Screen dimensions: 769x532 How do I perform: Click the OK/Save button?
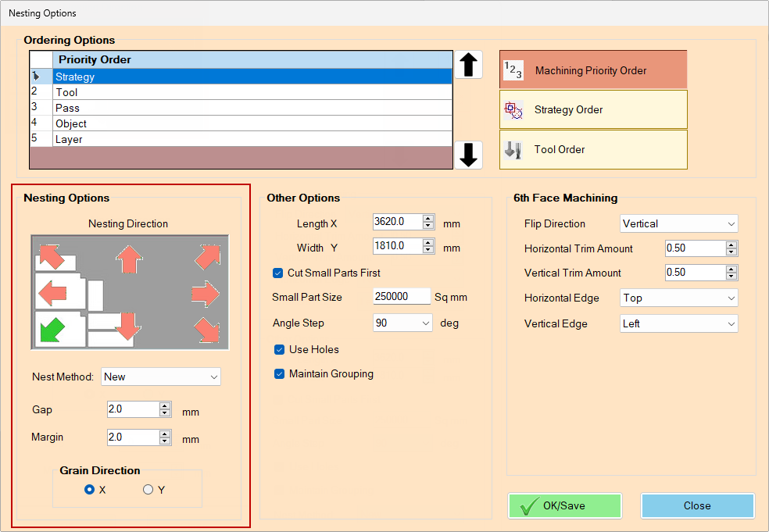(x=564, y=505)
